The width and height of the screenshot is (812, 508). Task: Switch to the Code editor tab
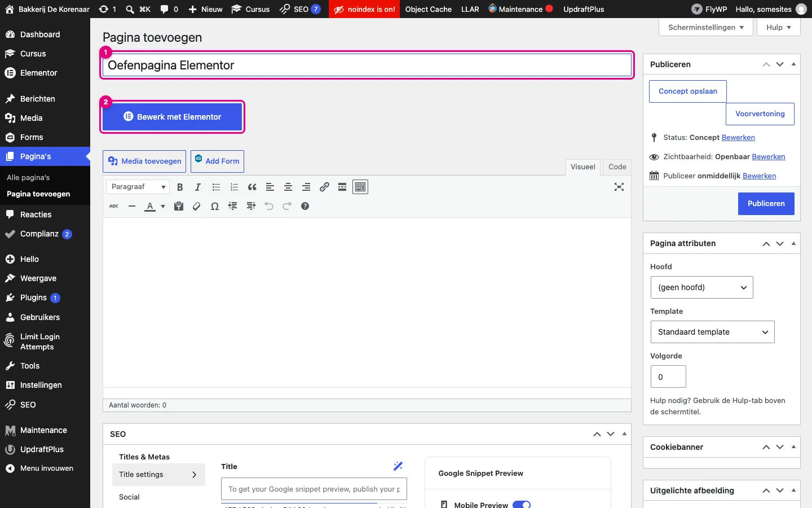tap(617, 167)
